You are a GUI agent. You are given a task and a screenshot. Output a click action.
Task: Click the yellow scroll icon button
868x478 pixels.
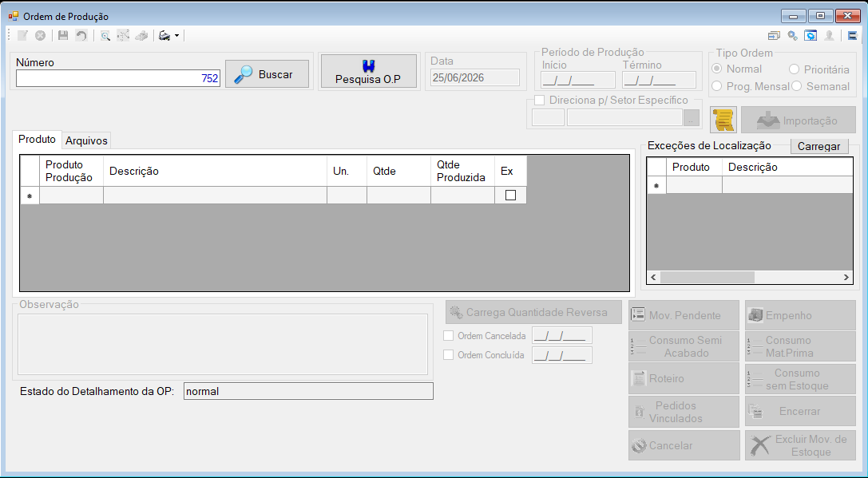pyautogui.click(x=723, y=120)
